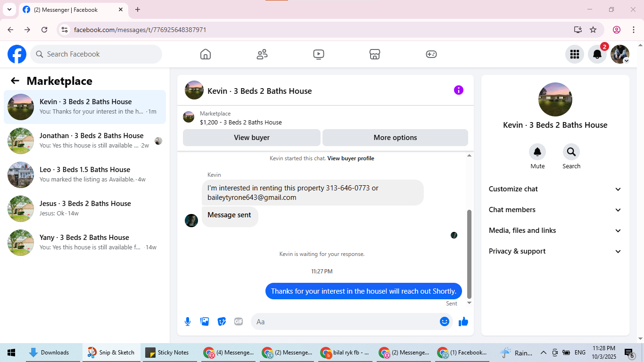
Task: Reload the page in the browser
Action: [44, 30]
